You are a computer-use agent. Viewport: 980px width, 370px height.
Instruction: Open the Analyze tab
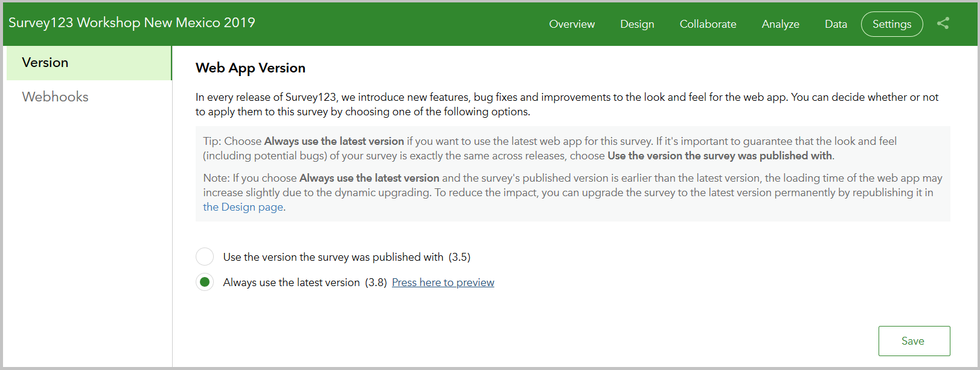point(780,24)
